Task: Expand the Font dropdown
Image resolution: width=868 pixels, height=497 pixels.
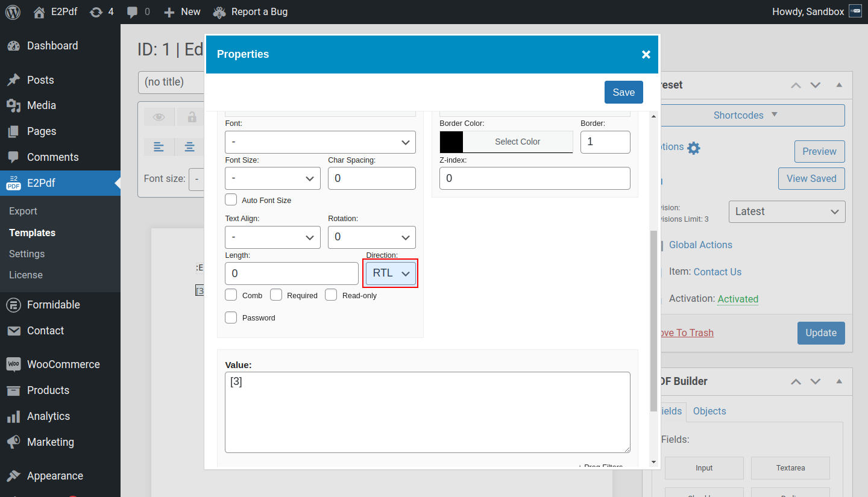Action: (x=320, y=142)
